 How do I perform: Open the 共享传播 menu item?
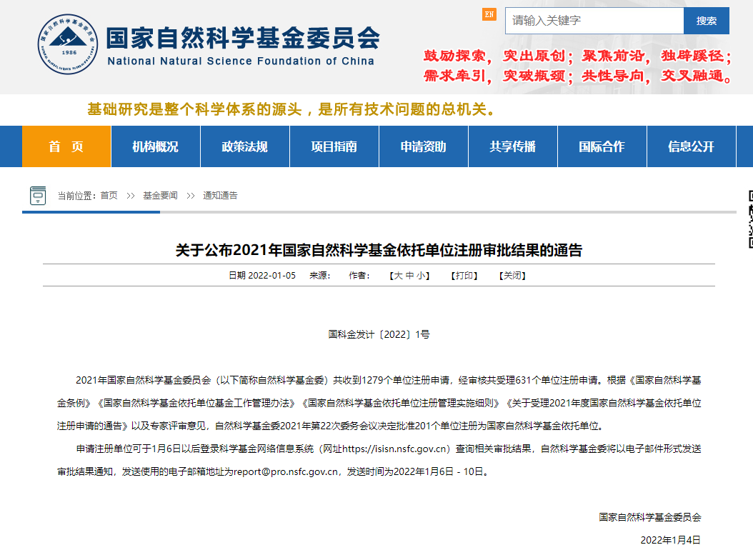click(x=513, y=146)
